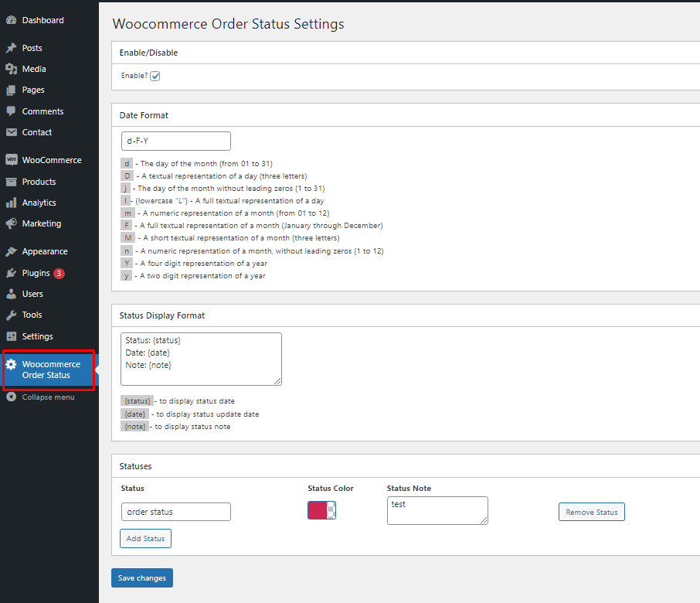Select Woocommerce Order Status menu item

click(49, 370)
